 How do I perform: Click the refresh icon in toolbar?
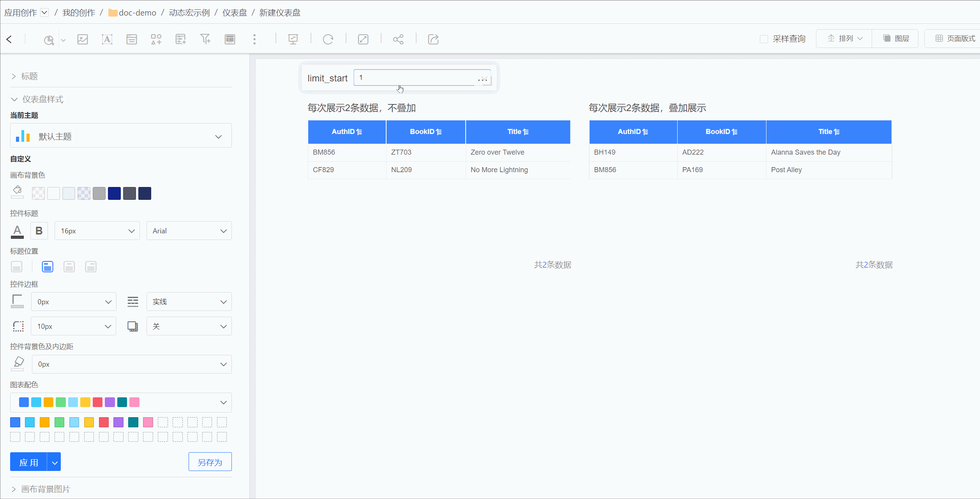click(328, 39)
